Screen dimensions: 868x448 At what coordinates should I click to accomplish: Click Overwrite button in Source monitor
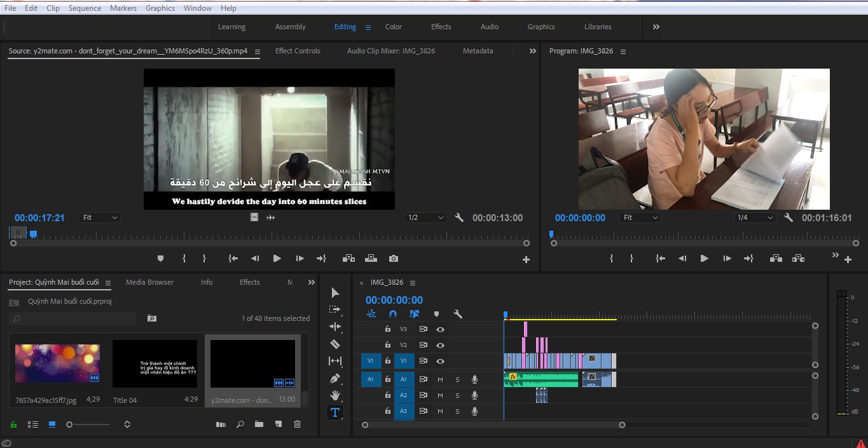(x=371, y=259)
